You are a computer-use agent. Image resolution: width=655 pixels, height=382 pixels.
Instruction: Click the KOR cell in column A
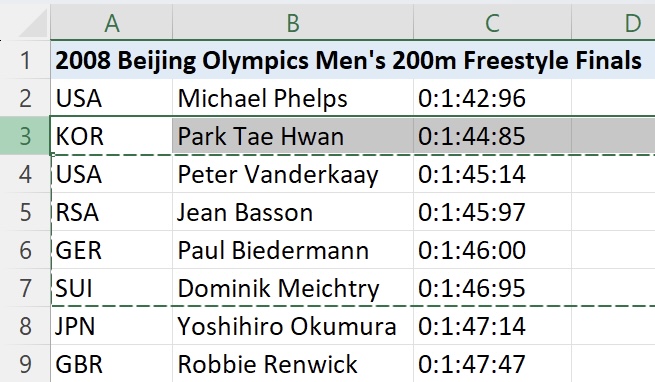(x=112, y=136)
